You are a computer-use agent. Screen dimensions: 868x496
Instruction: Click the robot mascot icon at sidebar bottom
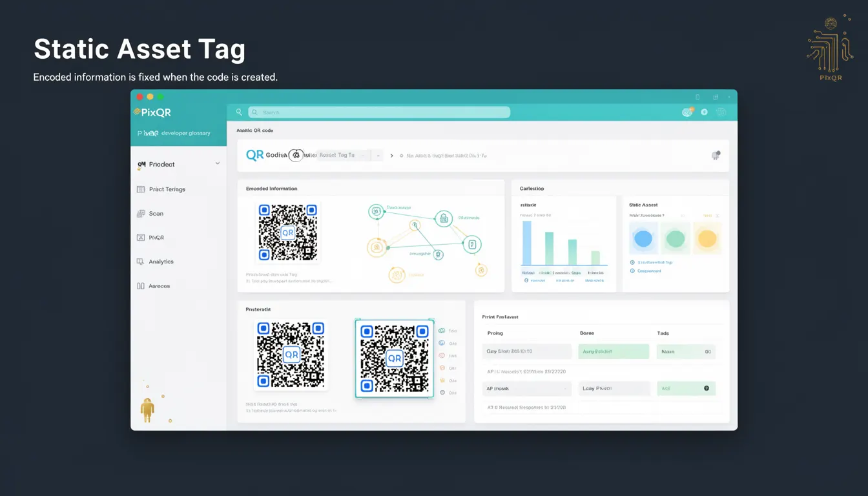pos(148,410)
